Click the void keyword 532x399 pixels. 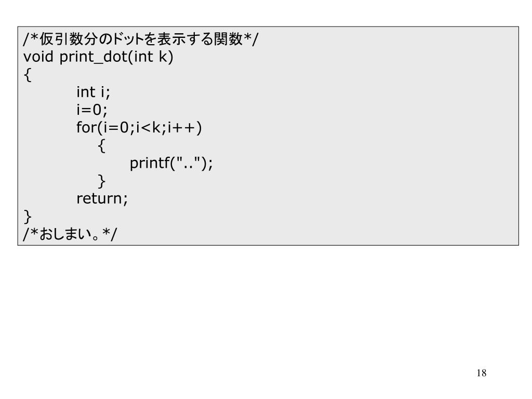click(x=38, y=56)
